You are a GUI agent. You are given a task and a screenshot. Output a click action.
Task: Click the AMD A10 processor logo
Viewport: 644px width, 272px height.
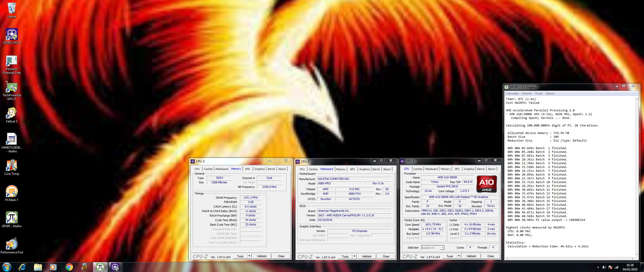[487, 184]
